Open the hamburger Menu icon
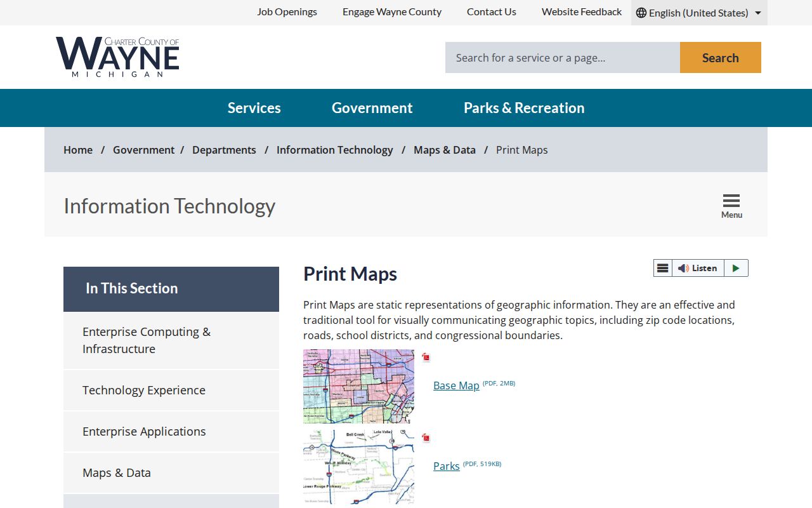Screen dimensions: 812x508 (x=731, y=206)
